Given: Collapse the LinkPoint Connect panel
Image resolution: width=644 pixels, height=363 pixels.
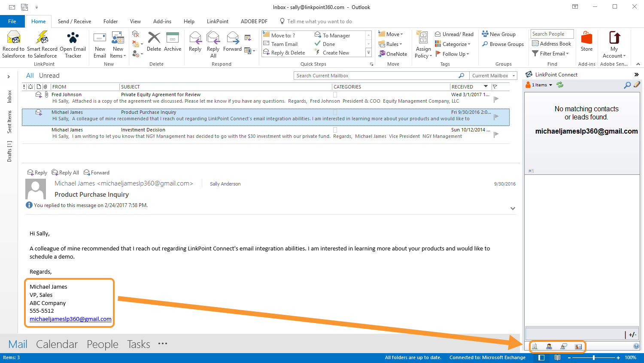Looking at the screenshot, I should tap(636, 74).
